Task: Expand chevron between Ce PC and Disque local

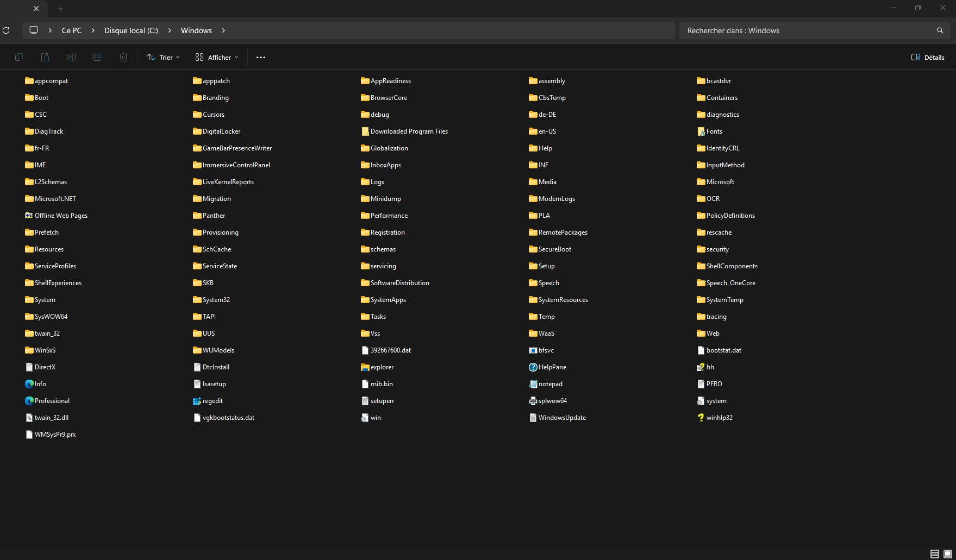Action: 93,30
